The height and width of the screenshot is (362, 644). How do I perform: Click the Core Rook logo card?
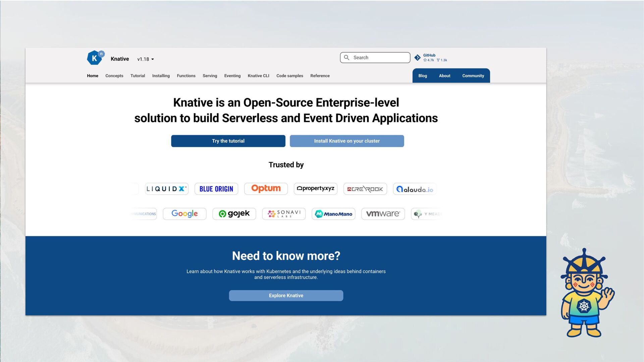point(365,189)
